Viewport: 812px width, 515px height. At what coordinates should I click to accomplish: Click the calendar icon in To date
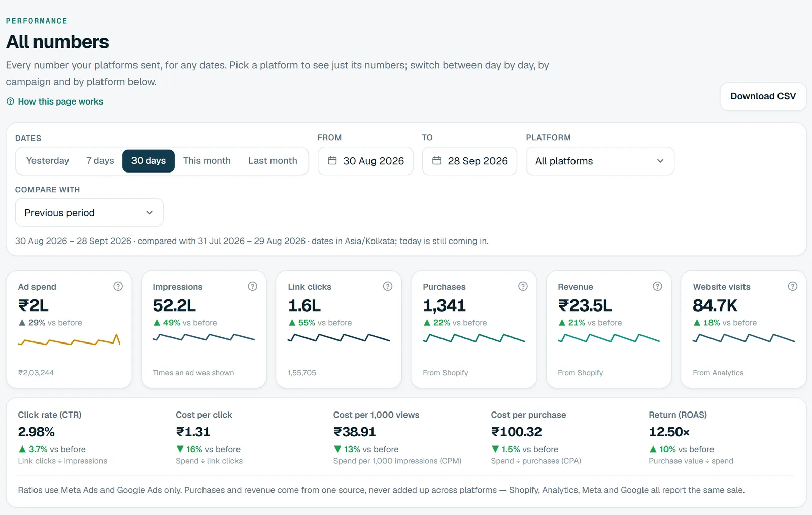(436, 161)
